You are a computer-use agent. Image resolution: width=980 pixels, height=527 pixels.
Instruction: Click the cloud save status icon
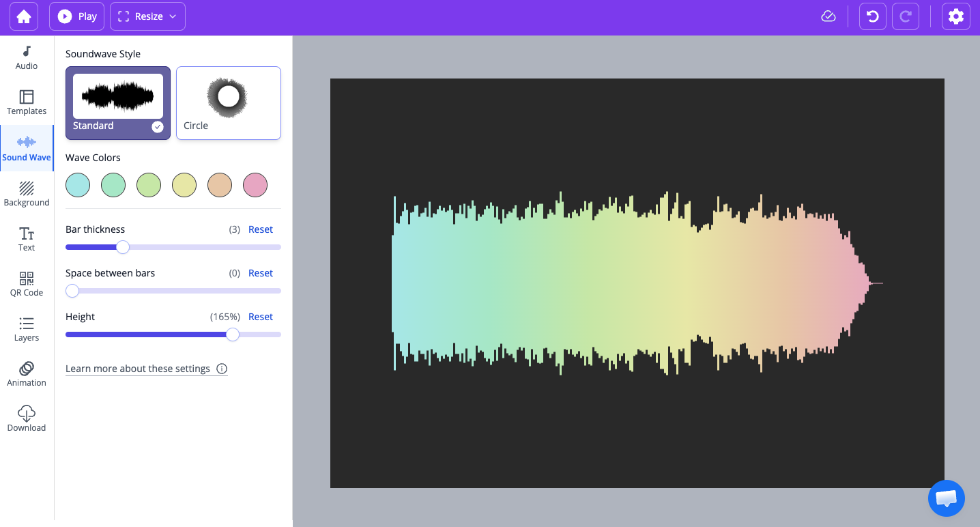(x=828, y=16)
